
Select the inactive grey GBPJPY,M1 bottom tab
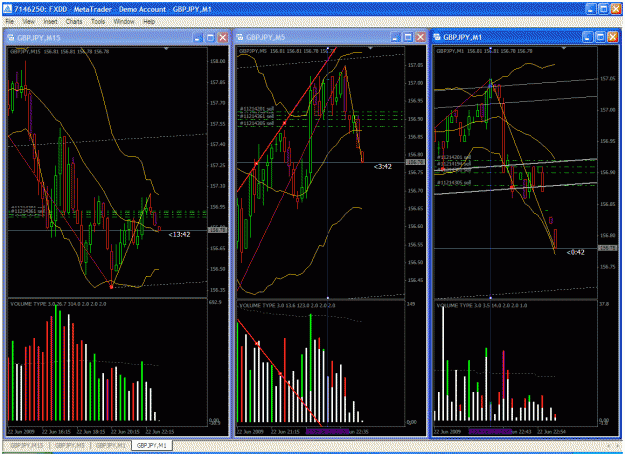(111, 445)
